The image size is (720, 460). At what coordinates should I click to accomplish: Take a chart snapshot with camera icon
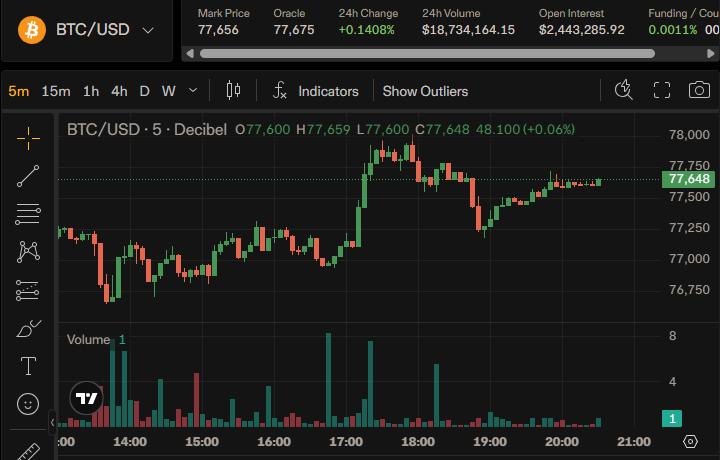tap(699, 90)
